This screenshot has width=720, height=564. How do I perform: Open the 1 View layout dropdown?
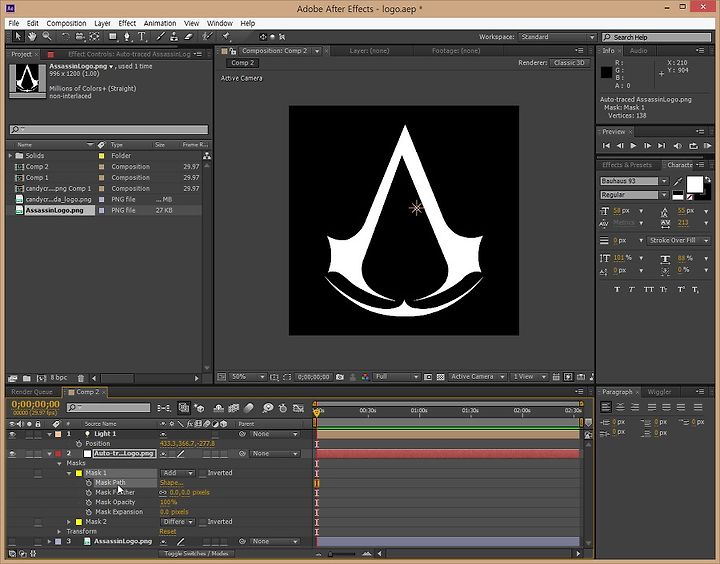pos(529,377)
